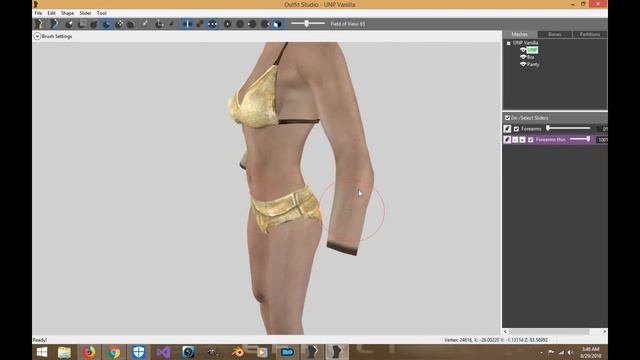640x360 pixels.
Task: Toggle X-Mirror symmetry editing icon
Action: (187, 24)
